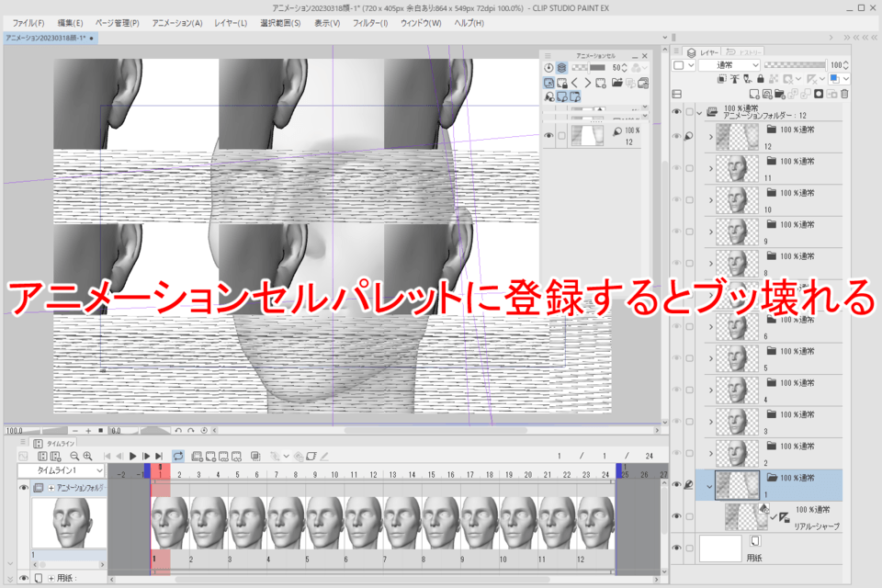Go to the next cel in the Animation Cel palette
This screenshot has height=588, width=882.
click(588, 83)
